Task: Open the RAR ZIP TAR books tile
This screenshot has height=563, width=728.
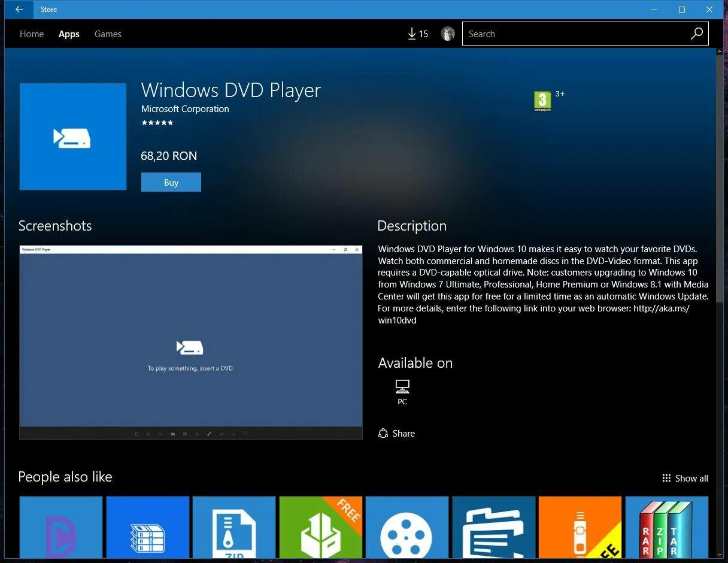Action: (667, 527)
